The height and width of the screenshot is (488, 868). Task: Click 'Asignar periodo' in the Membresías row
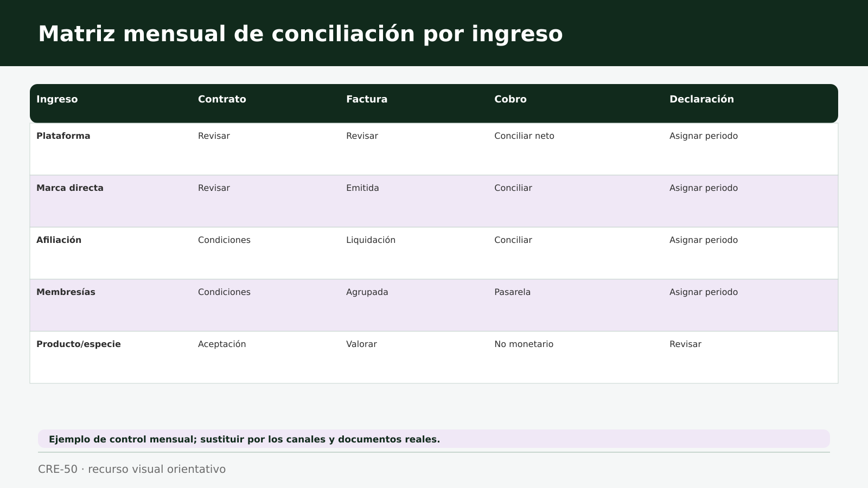pos(704,292)
